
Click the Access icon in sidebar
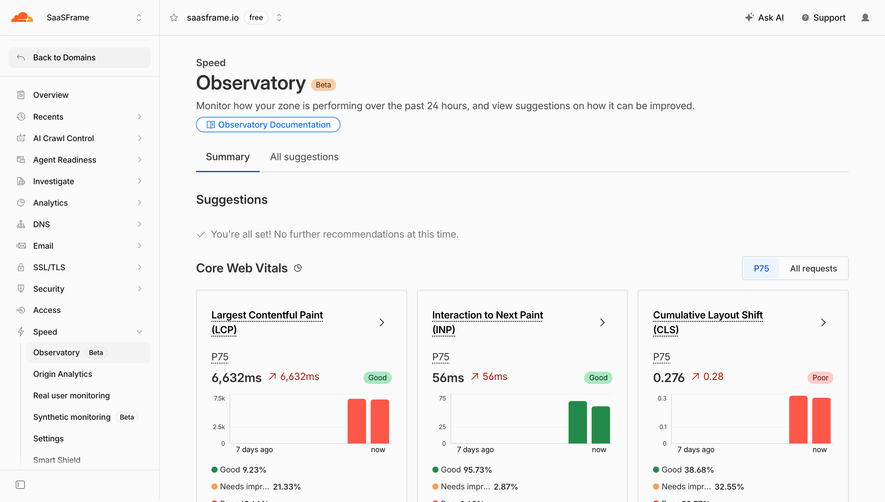pyautogui.click(x=21, y=310)
